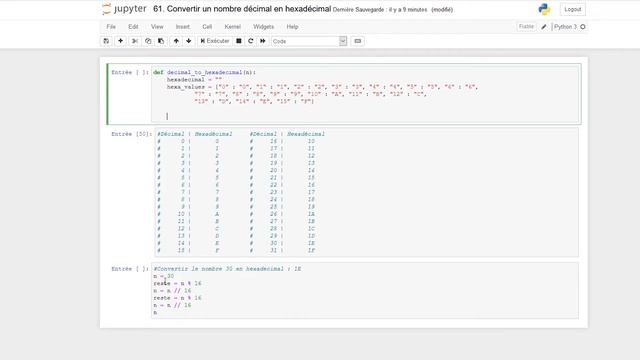Open the Cell menu
Viewport: 640px width, 360px height.
pos(207,27)
